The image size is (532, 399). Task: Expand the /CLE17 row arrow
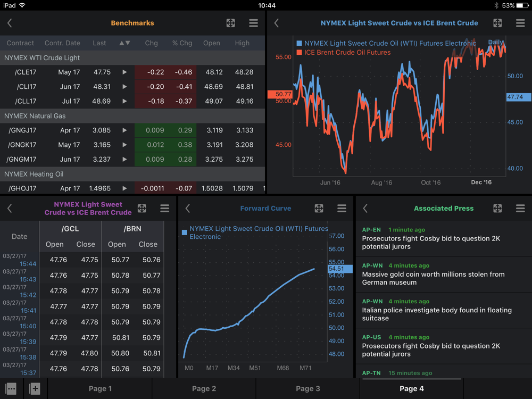tap(124, 72)
